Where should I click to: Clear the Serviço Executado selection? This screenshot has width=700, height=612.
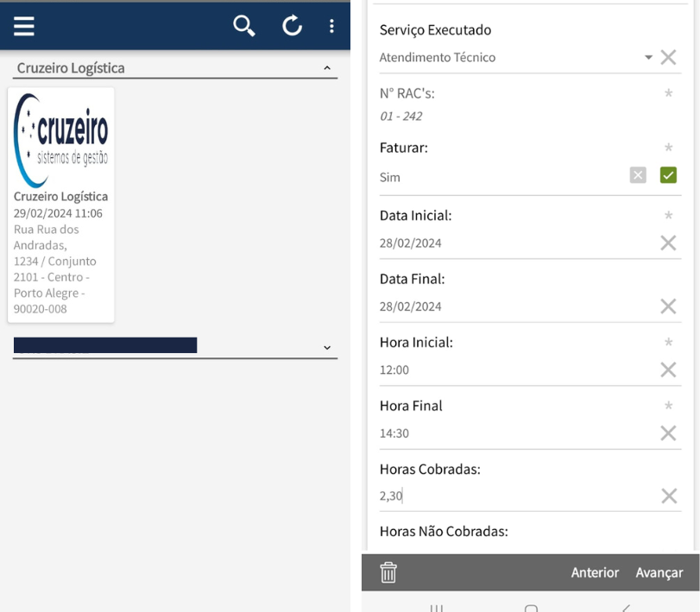[x=667, y=57]
